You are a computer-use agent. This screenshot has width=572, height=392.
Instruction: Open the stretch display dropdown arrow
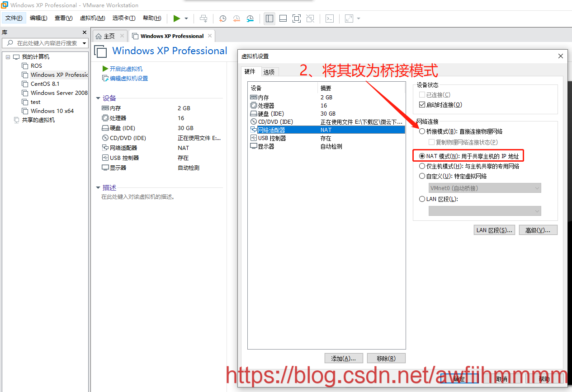[x=359, y=19]
